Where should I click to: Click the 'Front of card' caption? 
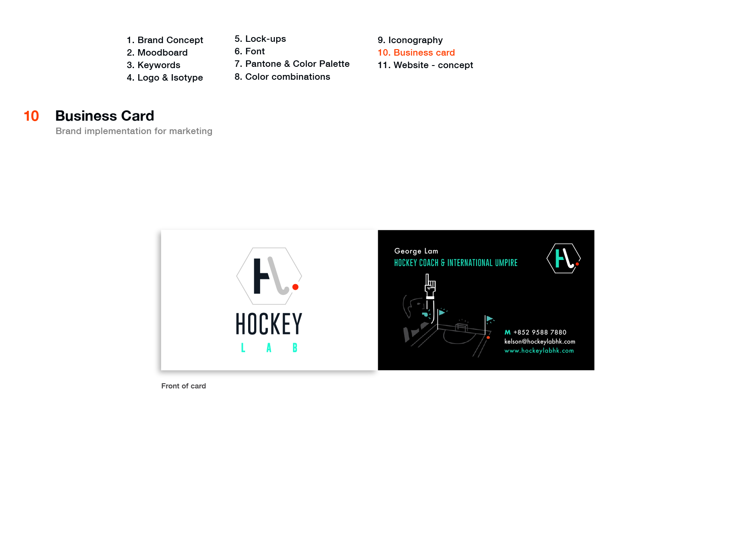tap(184, 386)
